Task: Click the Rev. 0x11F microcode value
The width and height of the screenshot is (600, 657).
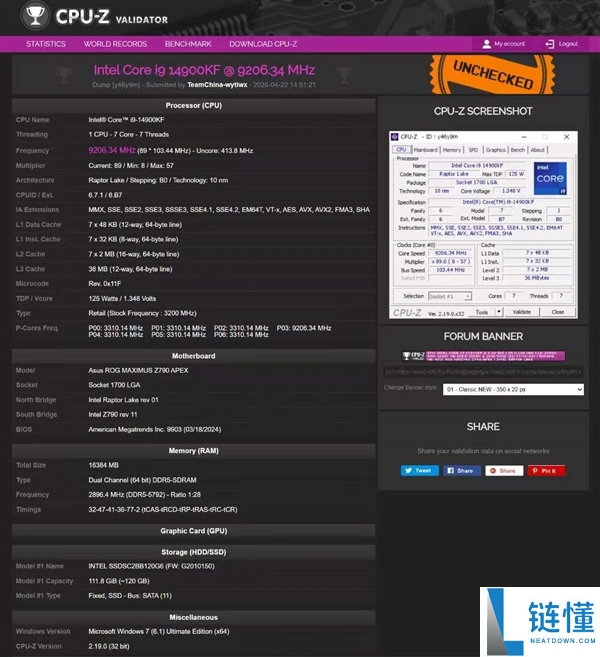Action: click(105, 284)
